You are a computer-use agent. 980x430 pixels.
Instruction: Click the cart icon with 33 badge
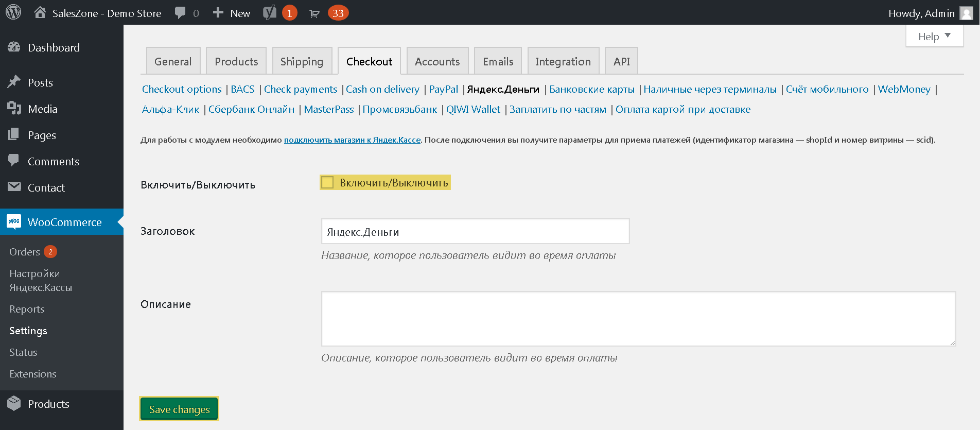pyautogui.click(x=314, y=13)
